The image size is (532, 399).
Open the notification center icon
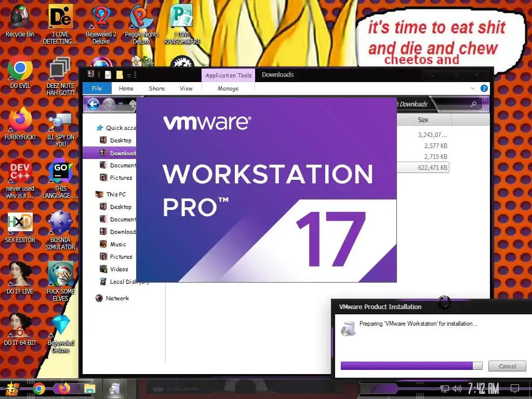515,389
